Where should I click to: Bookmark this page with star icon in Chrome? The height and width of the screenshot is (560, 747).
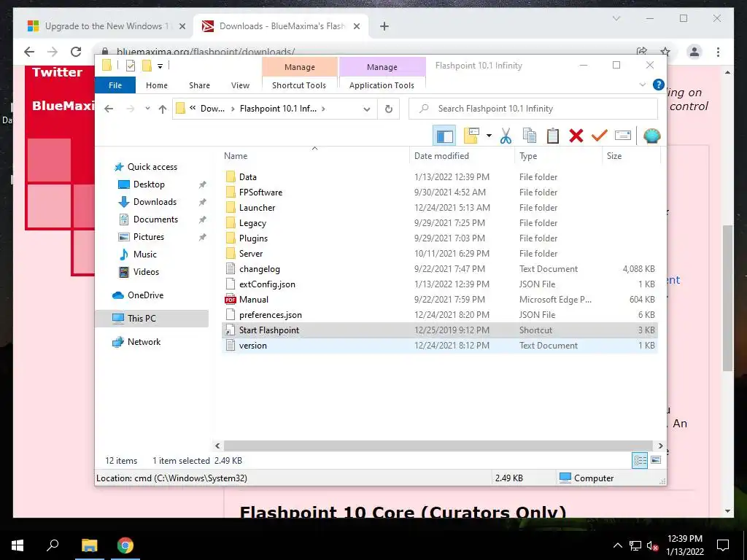click(665, 52)
